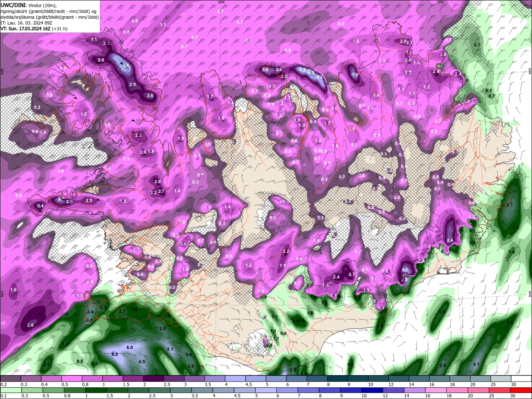Viewport: 532px width, 399px height.
Task: Pick upper scale swatch between 14 and 16
Action: pyautogui.click(x=419, y=379)
